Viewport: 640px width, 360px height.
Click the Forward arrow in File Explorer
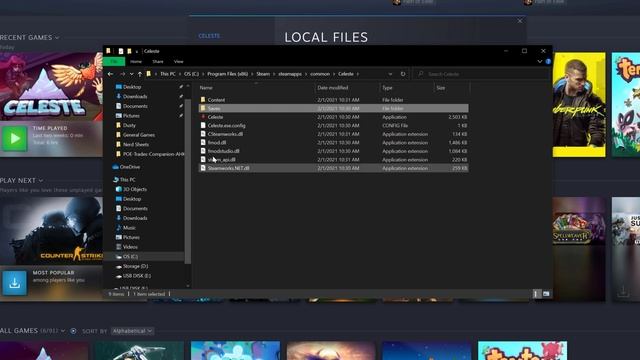pos(122,74)
